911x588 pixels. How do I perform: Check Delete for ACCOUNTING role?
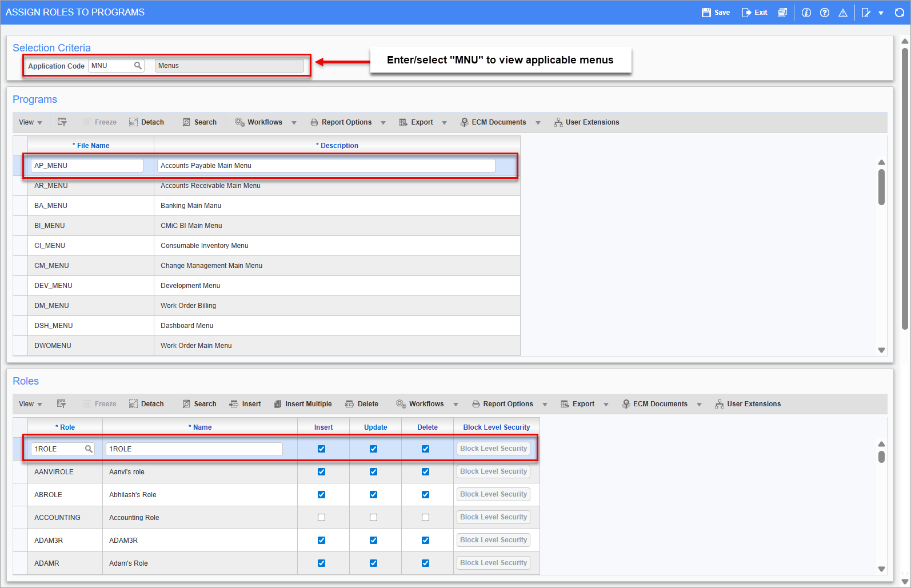coord(425,518)
